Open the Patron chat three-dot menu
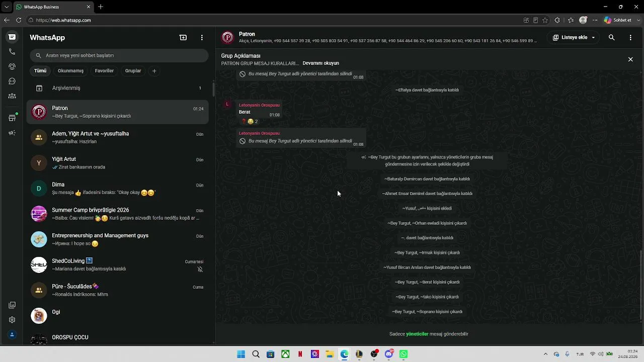The image size is (644, 362). 630,37
